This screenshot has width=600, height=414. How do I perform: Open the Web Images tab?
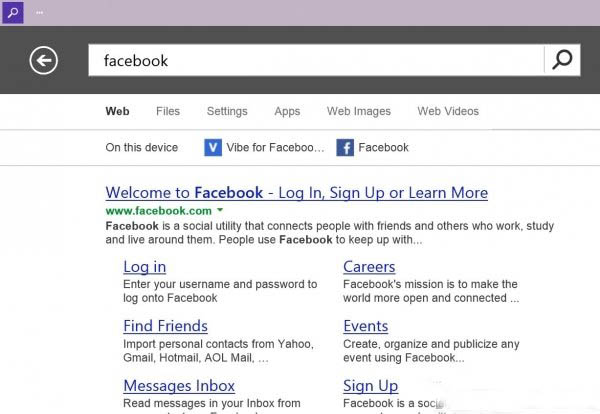tap(359, 111)
